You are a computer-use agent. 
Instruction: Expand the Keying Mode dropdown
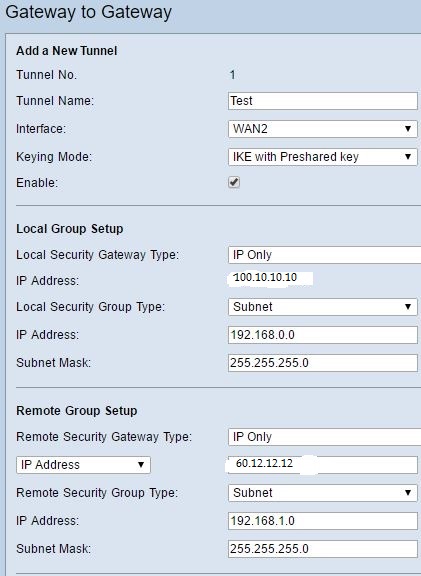pyautogui.click(x=323, y=157)
